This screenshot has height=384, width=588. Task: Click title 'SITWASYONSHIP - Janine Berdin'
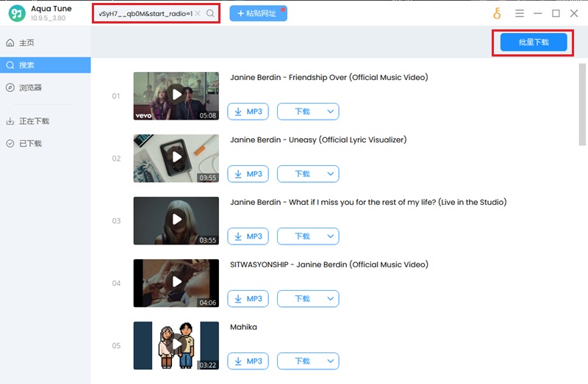pos(288,264)
